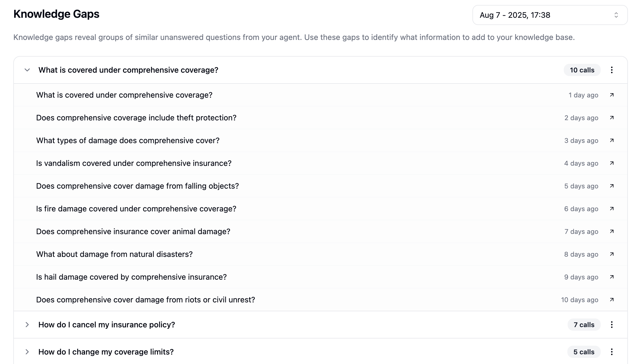Viewport: 639px width, 364px height.
Task: Open external link arrow for fire damage question
Action: pos(612,209)
